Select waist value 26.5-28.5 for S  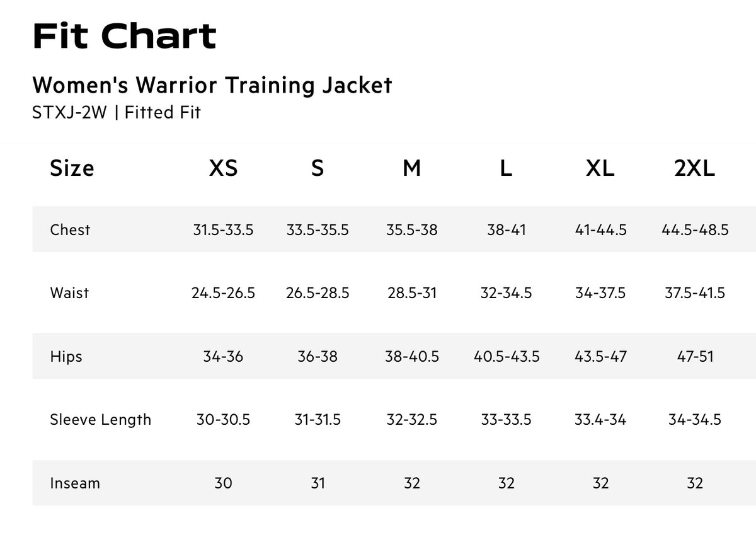(318, 292)
